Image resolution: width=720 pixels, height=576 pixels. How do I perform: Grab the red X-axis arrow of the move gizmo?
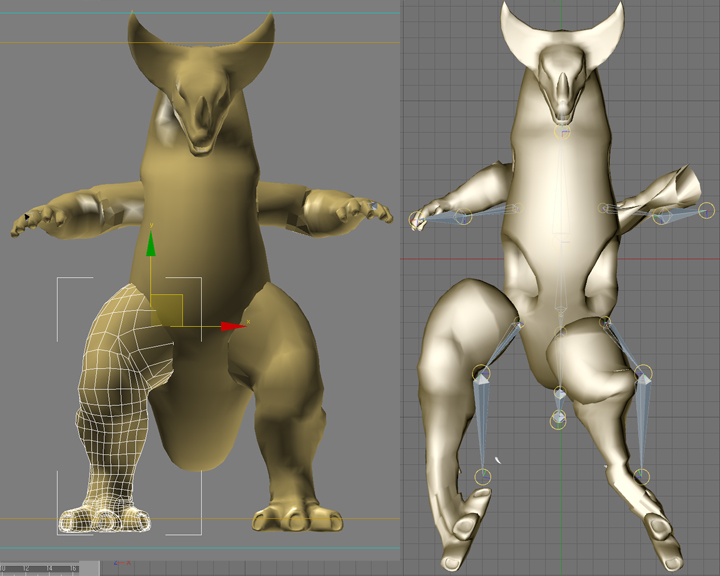point(234,327)
